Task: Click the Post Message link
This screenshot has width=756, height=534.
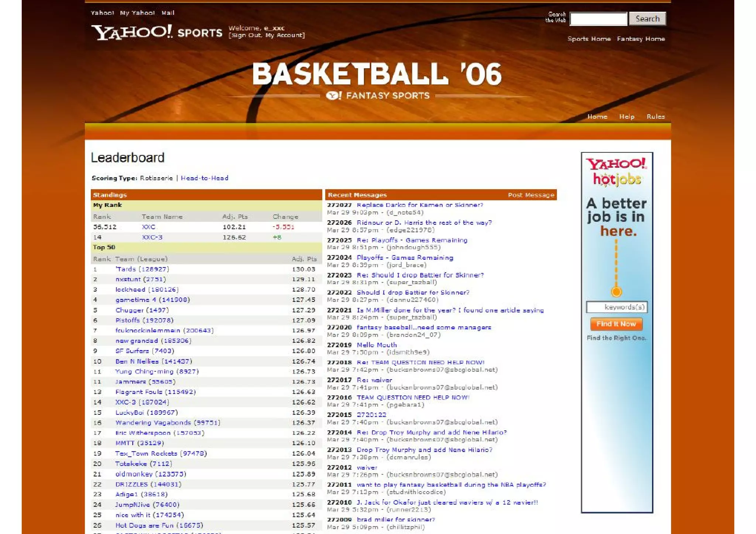Action: point(531,195)
